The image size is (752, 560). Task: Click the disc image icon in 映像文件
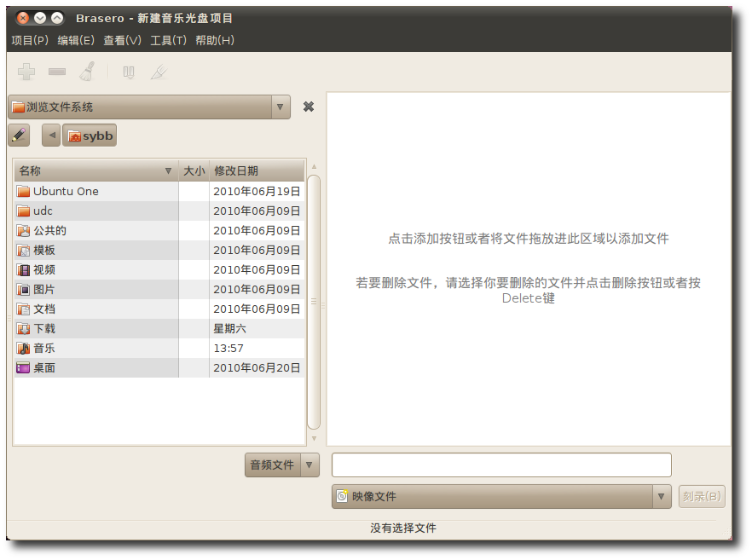342,496
